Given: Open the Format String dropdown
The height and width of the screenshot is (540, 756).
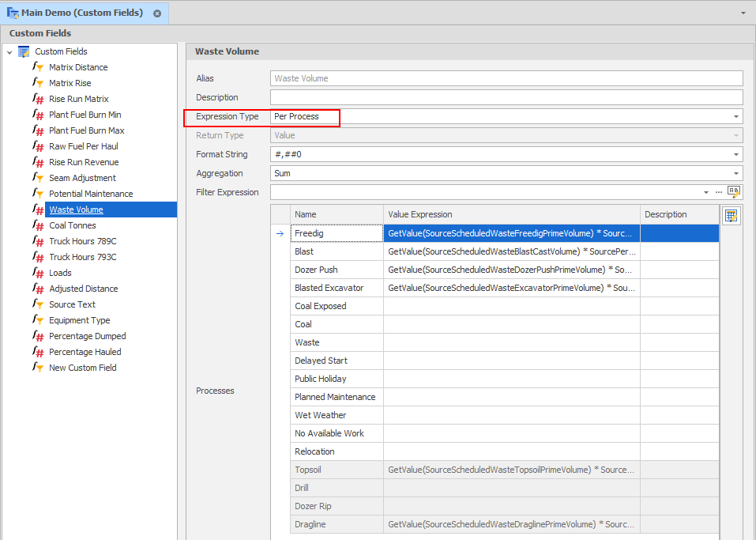Looking at the screenshot, I should pos(736,155).
